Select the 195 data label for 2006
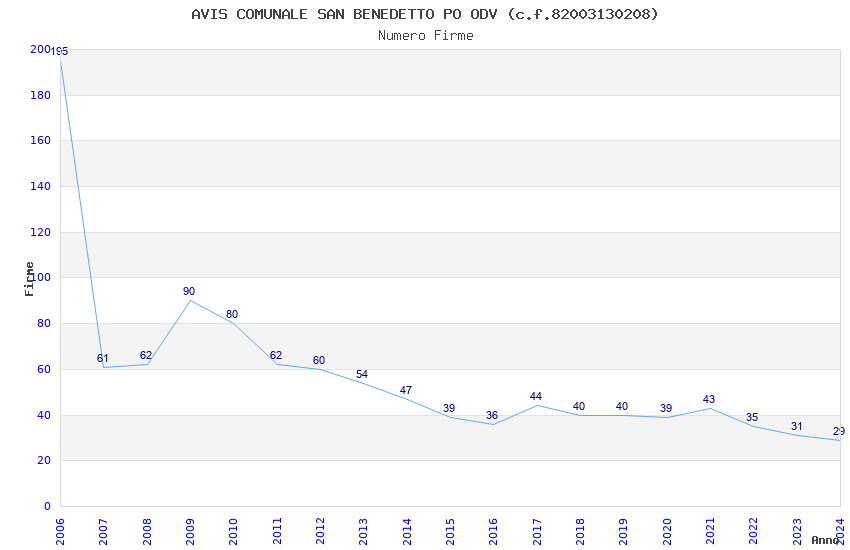Viewport: 850px width, 550px height. 59,51
